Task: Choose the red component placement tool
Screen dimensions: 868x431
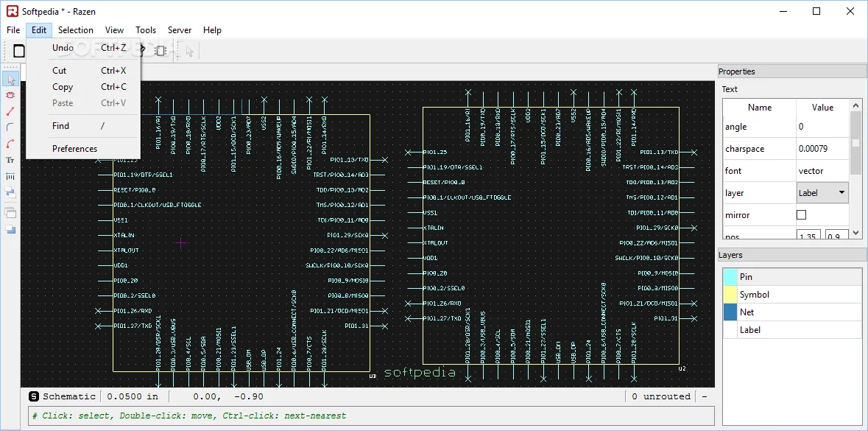Action: pos(10,95)
